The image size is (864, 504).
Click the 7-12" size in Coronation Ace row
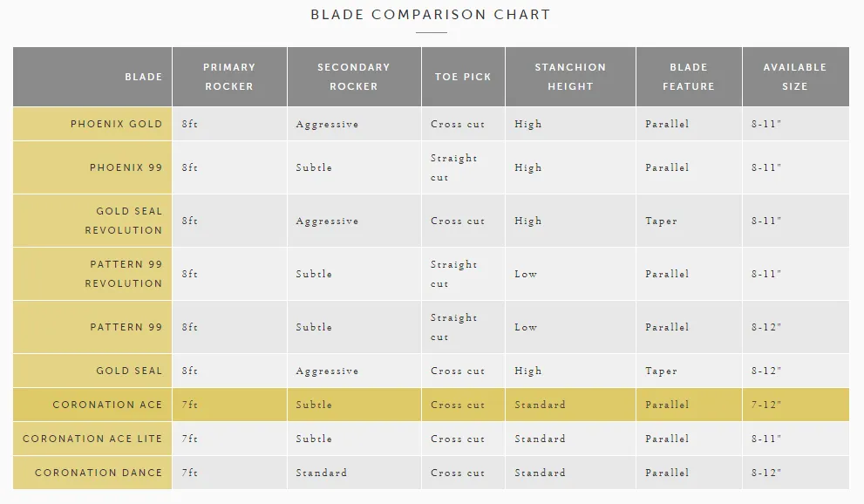(x=766, y=405)
